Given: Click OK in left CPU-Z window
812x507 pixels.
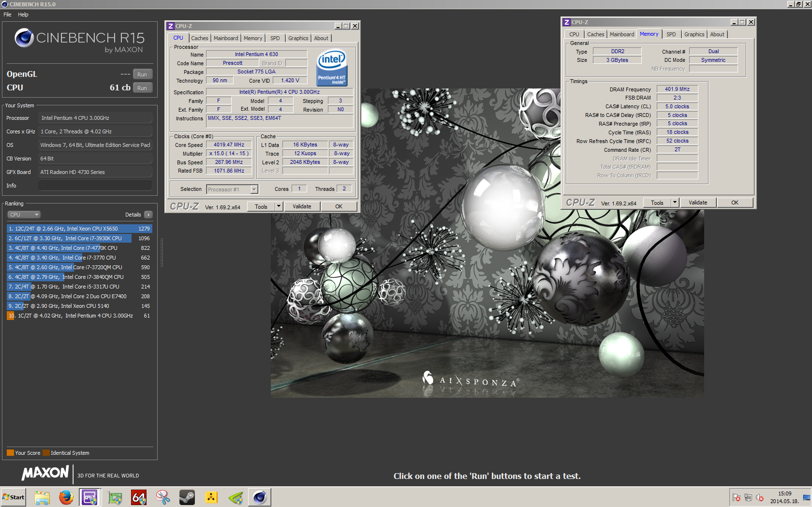Looking at the screenshot, I should [339, 206].
